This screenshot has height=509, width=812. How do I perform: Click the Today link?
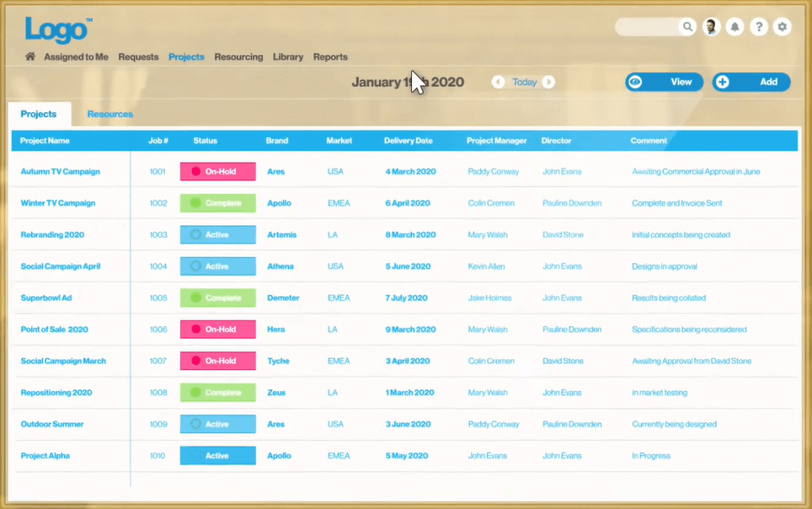[x=524, y=82]
